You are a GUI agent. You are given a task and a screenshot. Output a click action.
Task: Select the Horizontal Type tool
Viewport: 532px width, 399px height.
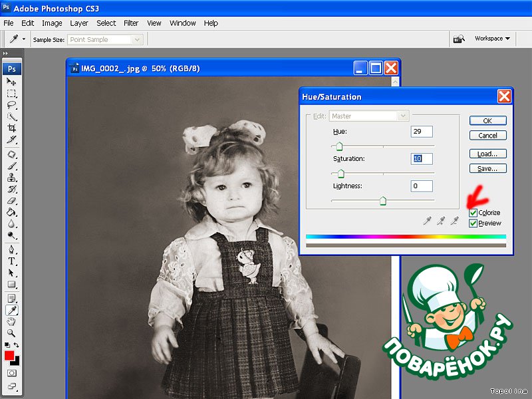(11, 261)
